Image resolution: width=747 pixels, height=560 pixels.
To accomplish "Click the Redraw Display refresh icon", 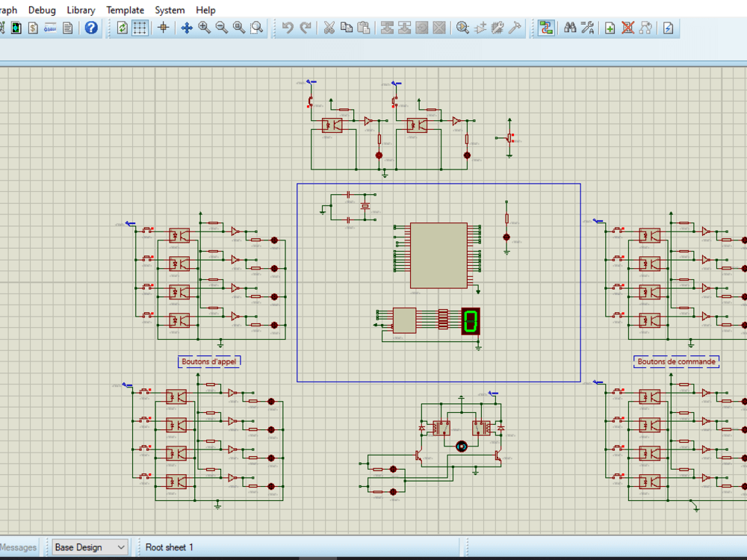I will 122,28.
